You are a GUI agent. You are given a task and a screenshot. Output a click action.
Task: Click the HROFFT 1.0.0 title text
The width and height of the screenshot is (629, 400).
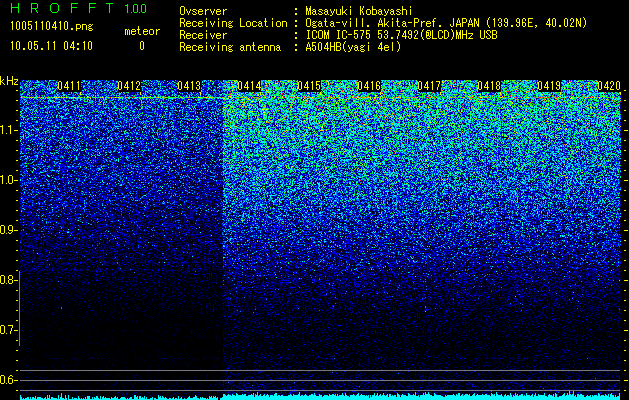[x=79, y=8]
